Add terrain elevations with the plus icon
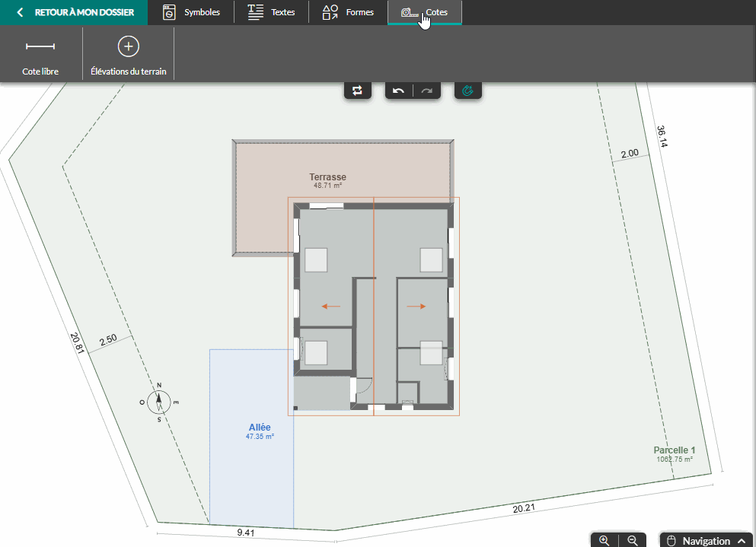 pos(128,56)
